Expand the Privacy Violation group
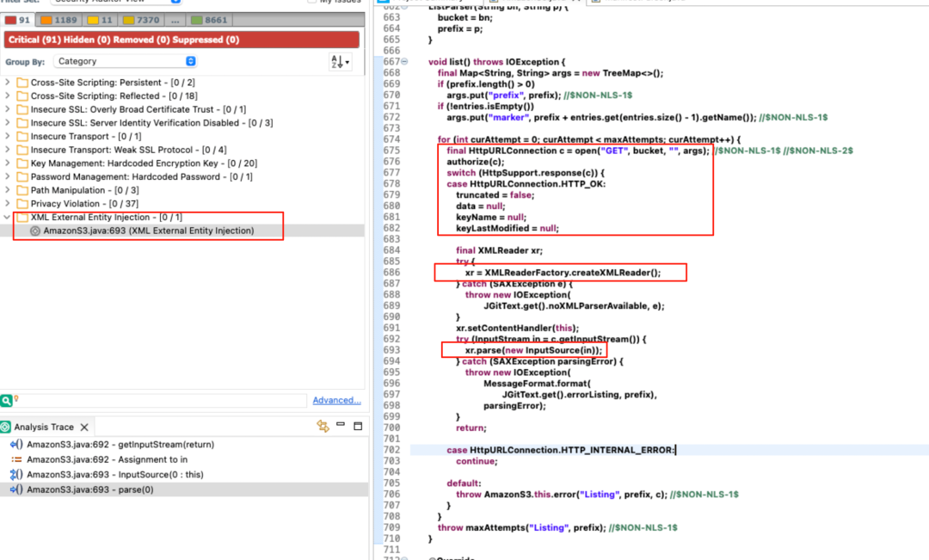929x560 pixels. coord(7,204)
